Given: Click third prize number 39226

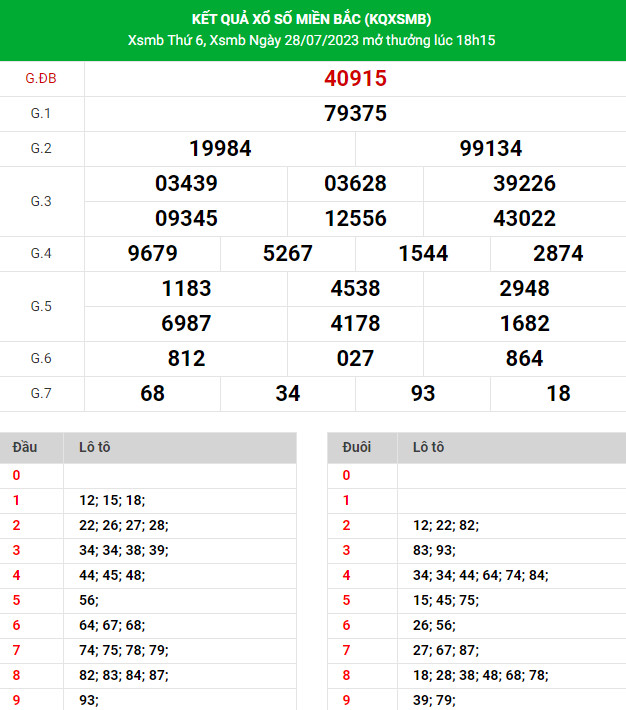Looking at the screenshot, I should [524, 183].
